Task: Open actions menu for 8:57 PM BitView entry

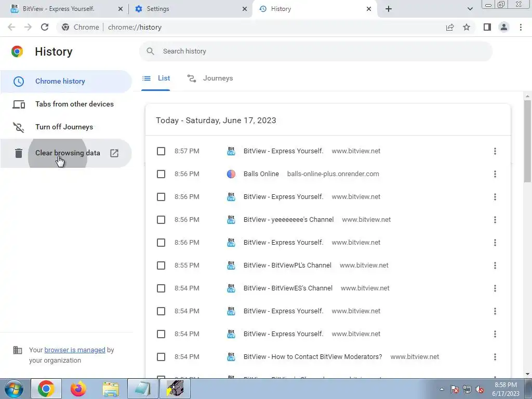Action: (495, 151)
